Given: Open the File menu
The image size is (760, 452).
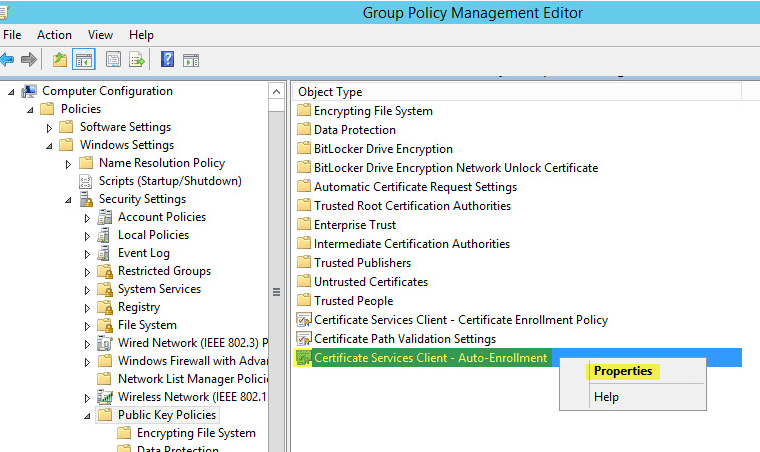Looking at the screenshot, I should (12, 35).
